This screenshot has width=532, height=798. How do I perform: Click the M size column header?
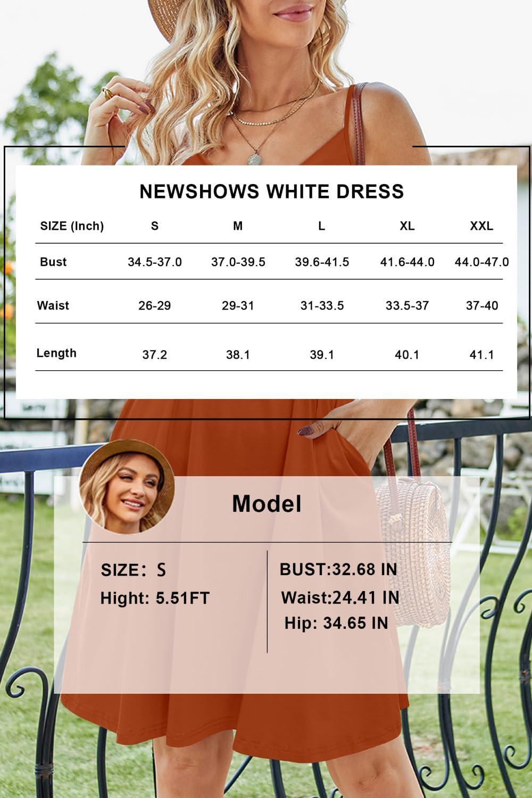238,226
